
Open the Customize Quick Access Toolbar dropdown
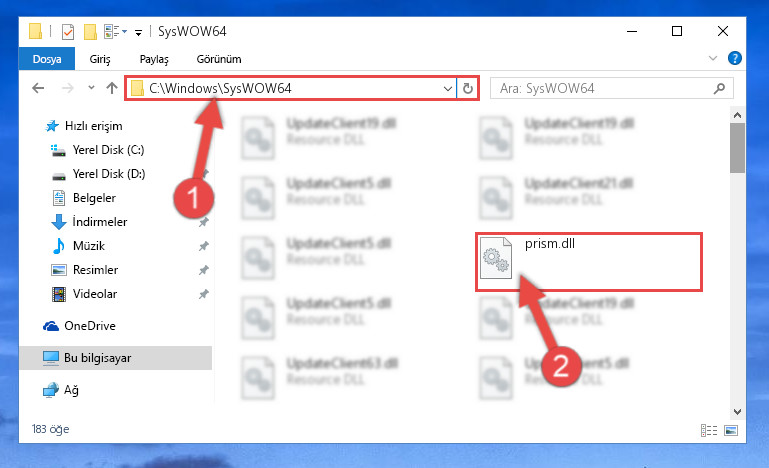[139, 33]
